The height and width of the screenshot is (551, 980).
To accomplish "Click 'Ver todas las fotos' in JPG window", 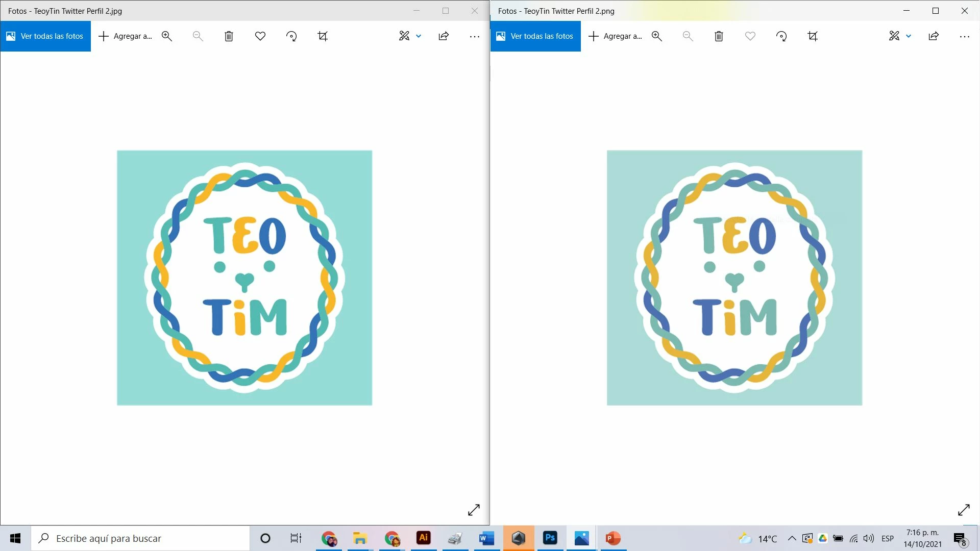I will click(x=45, y=36).
